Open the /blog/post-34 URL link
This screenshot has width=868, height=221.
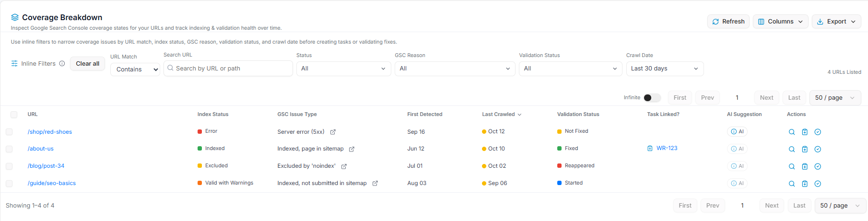click(x=46, y=166)
